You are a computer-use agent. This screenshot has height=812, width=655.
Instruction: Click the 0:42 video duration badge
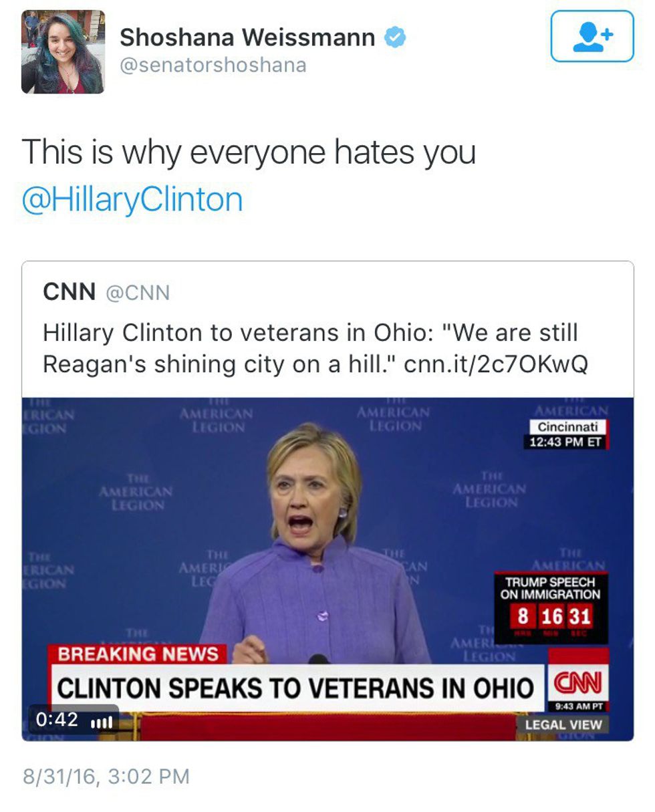(57, 720)
